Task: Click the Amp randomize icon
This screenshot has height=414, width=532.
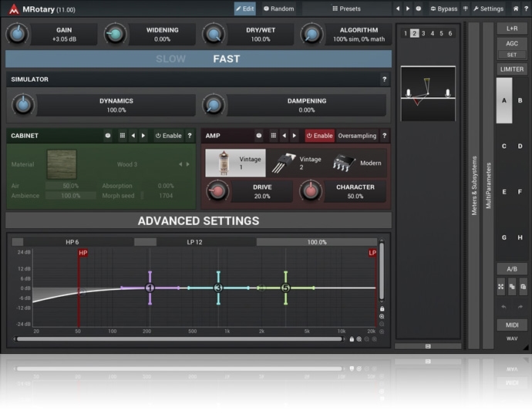Action: [259, 136]
